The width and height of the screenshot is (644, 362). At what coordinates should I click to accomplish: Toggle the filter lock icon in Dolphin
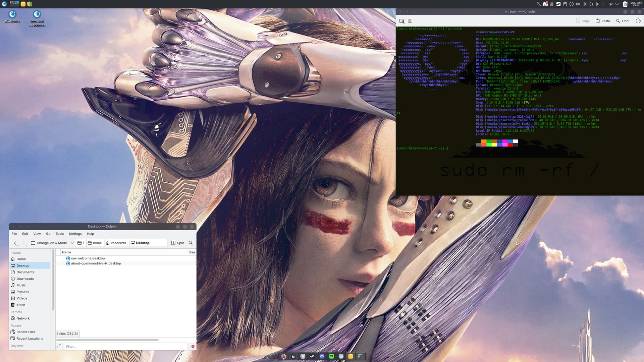coord(59,347)
